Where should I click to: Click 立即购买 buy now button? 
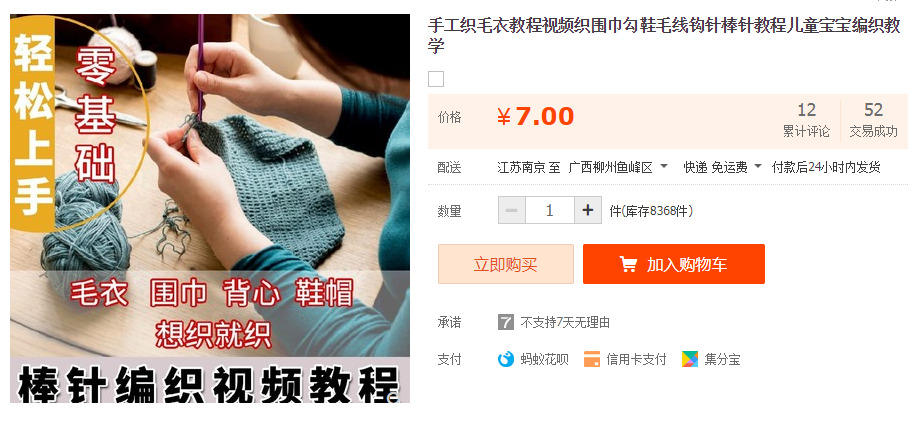coord(506,264)
